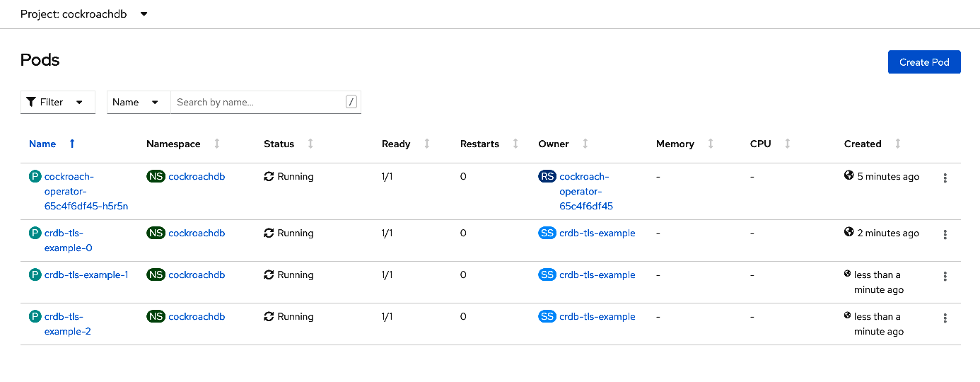
Task: Open kebab menu for crdb-tls-example-1 row
Action: [945, 277]
